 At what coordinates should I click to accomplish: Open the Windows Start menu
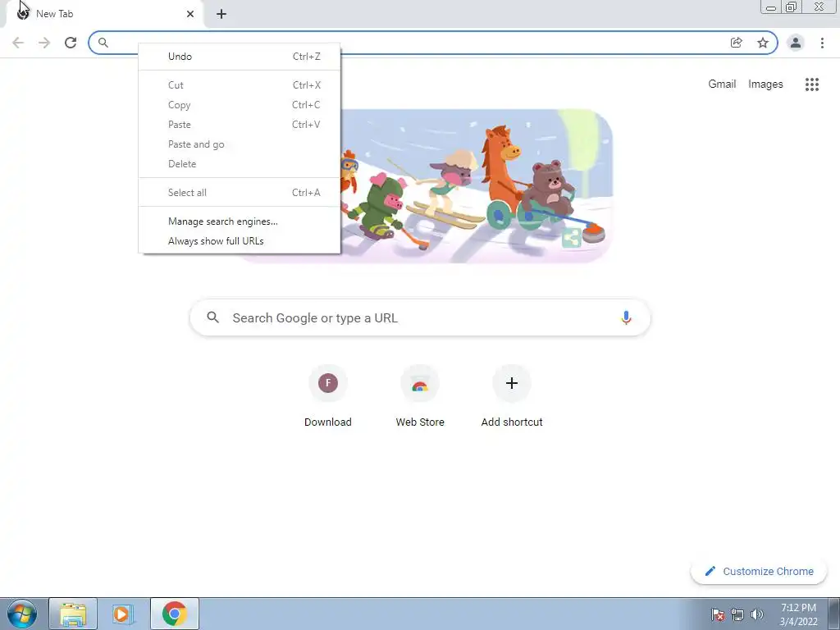(22, 614)
